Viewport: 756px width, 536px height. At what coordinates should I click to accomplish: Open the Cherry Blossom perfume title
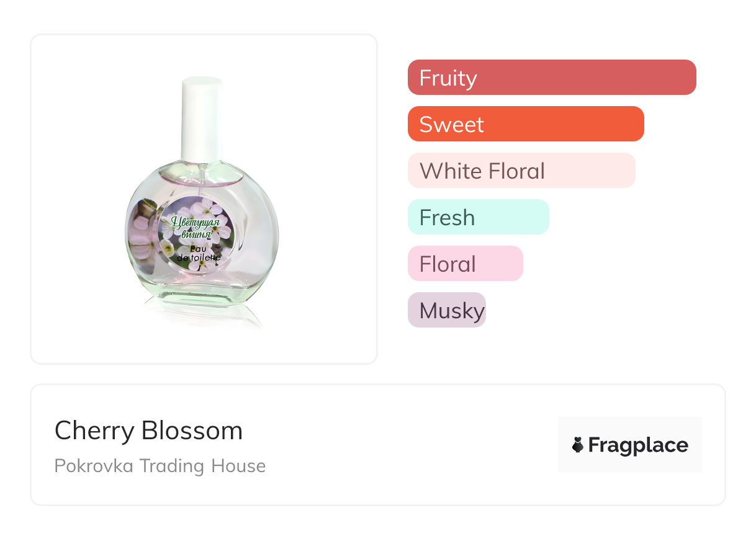tap(148, 431)
